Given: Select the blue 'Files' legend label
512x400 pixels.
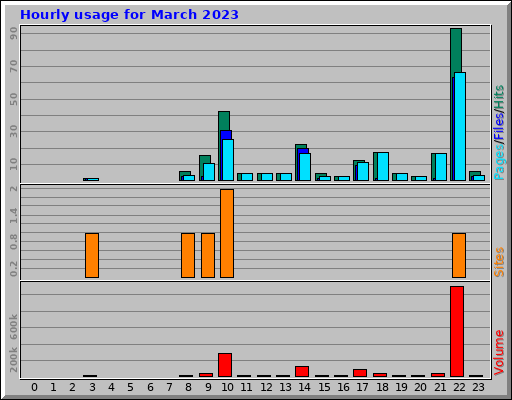Looking at the screenshot, I should (499, 127).
